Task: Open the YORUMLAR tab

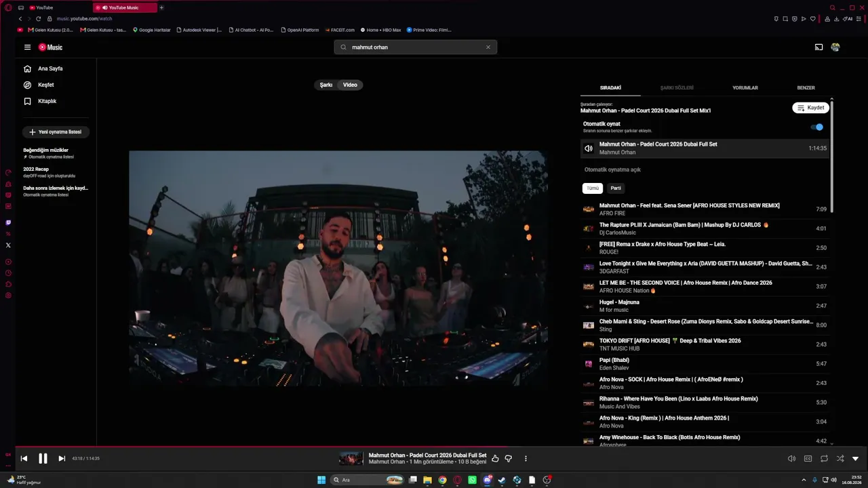Action: (x=745, y=87)
